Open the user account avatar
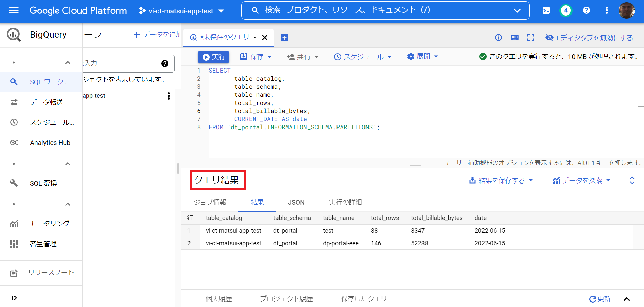The width and height of the screenshot is (644, 307). pos(627,10)
